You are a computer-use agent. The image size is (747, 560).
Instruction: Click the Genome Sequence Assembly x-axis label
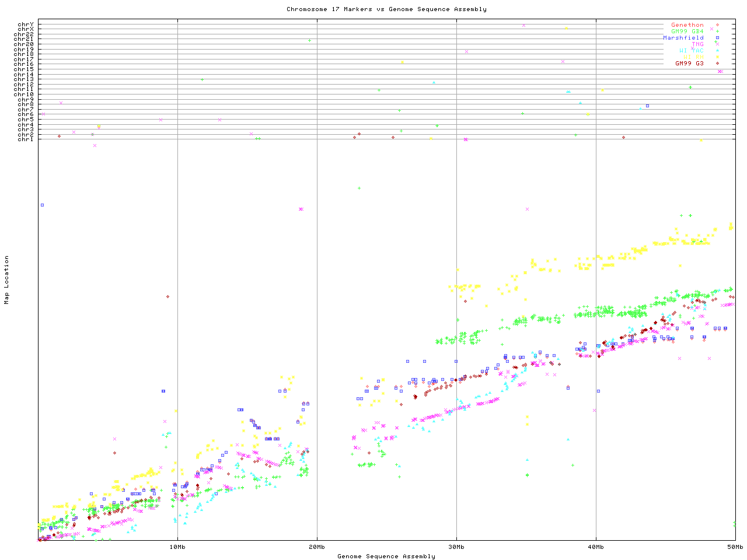tap(386, 556)
